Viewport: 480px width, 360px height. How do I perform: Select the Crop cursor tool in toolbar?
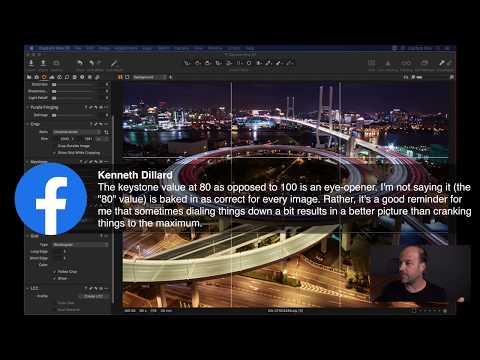pos(218,63)
